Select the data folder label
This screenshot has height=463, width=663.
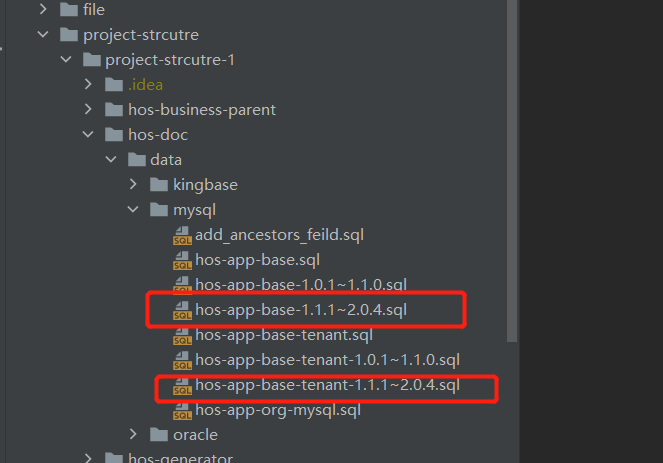tap(165, 159)
